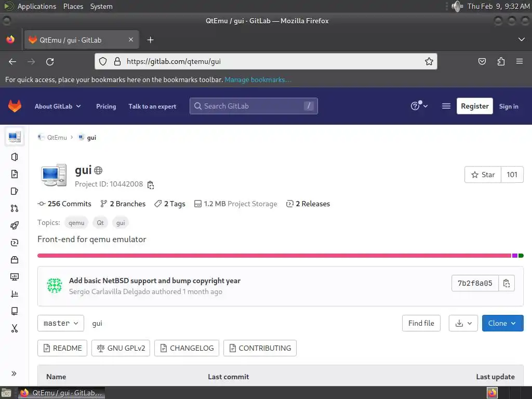Open the Applications menu
The height and width of the screenshot is (399, 532).
pos(37,6)
